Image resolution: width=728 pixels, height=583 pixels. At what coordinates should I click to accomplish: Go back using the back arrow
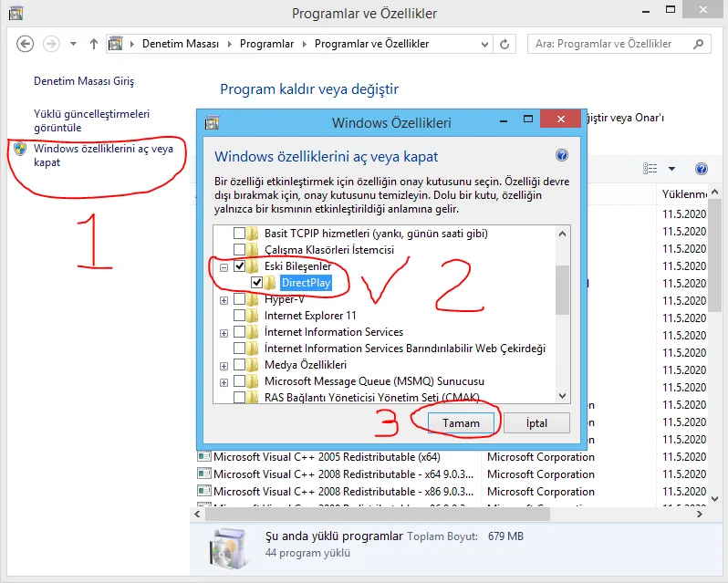[x=25, y=44]
